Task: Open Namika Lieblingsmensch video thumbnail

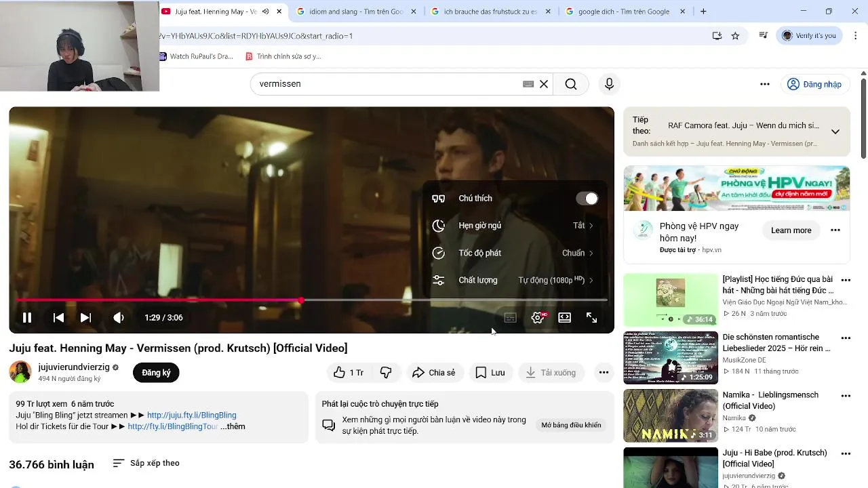Action: (671, 415)
